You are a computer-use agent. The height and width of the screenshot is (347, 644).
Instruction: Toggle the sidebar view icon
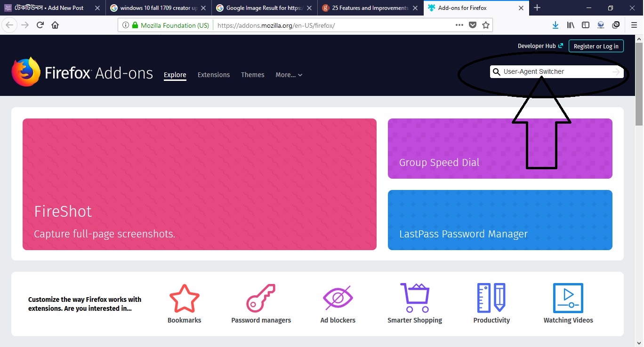pyautogui.click(x=586, y=25)
